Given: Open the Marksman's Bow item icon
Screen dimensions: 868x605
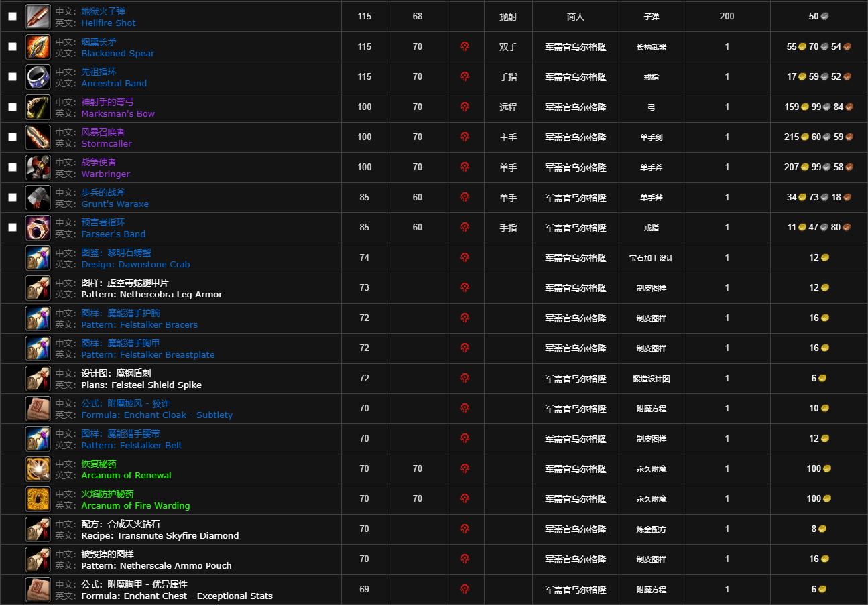Looking at the screenshot, I should click(x=38, y=107).
